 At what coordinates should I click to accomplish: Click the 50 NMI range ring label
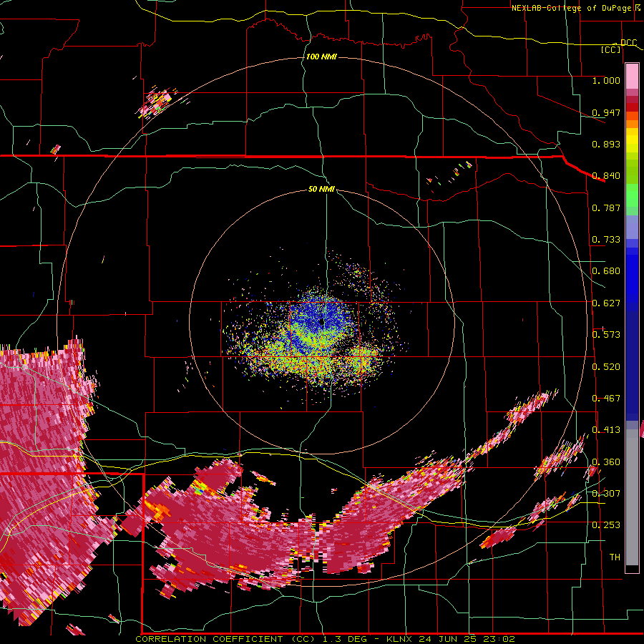tap(321, 189)
